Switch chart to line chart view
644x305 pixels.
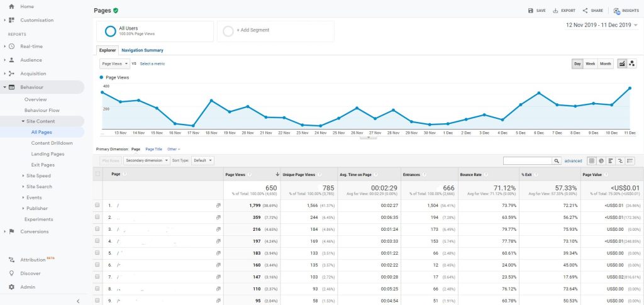pyautogui.click(x=622, y=64)
